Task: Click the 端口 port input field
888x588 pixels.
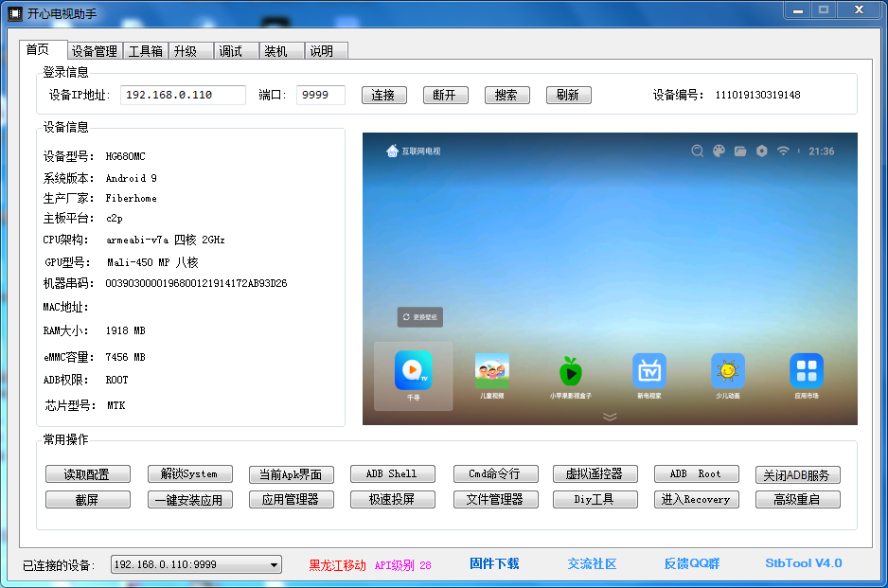Action: (321, 96)
